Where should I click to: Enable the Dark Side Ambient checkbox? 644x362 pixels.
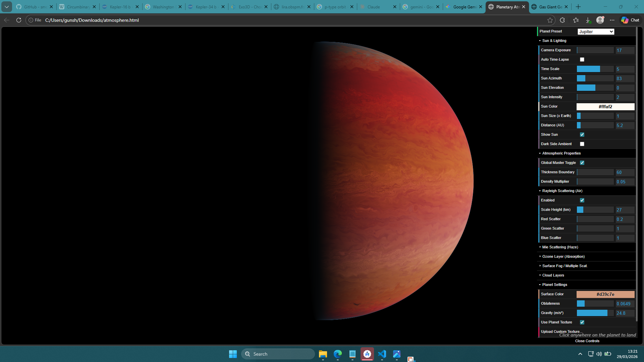point(582,144)
